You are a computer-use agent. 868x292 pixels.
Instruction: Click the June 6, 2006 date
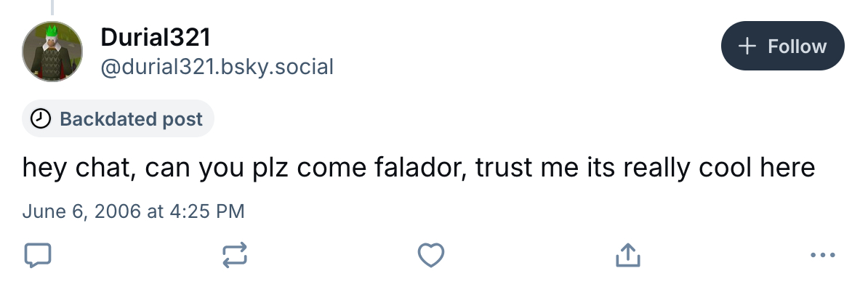84,211
